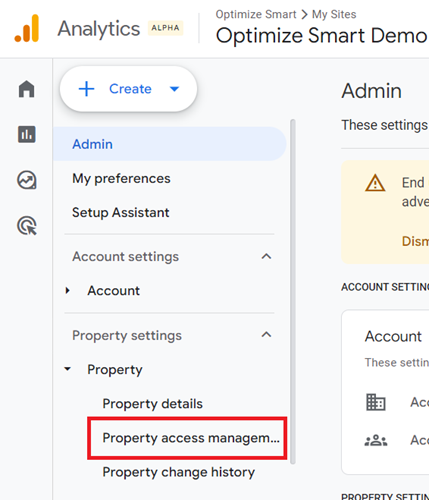Open Property access management

191,438
